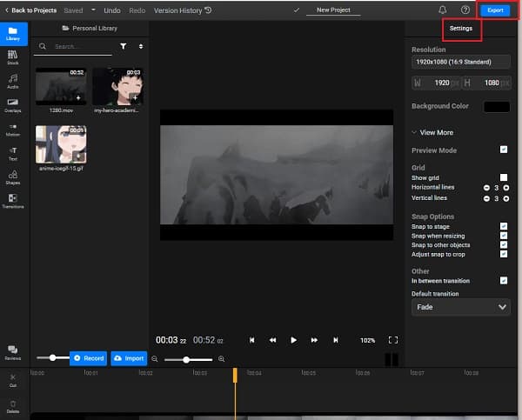Click the 102% preview zoom value
Screen dimensions: 522x420
coord(367,340)
